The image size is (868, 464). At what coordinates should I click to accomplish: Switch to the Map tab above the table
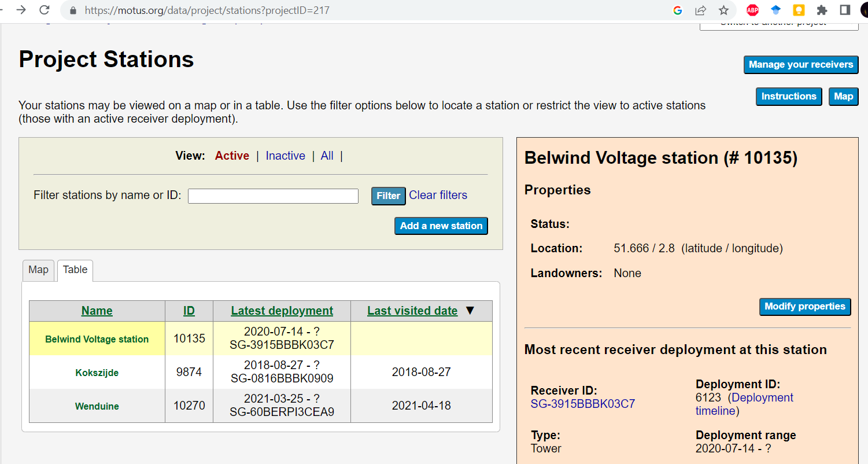click(x=38, y=270)
